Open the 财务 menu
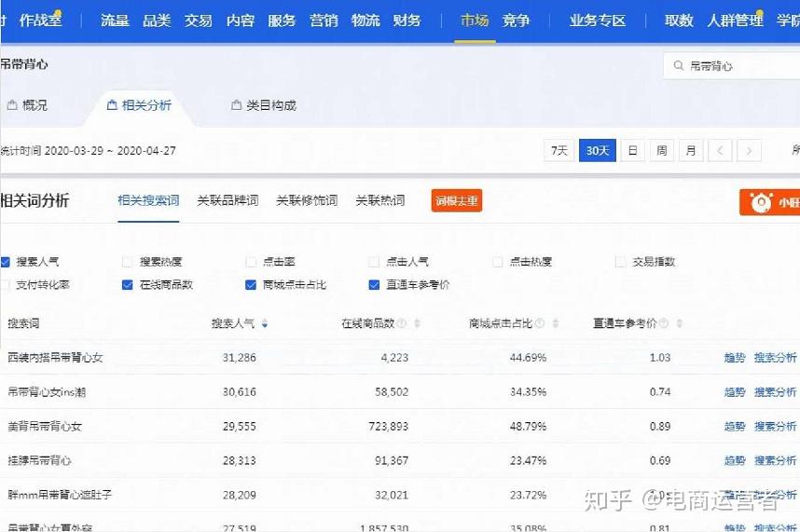This screenshot has height=532, width=800. (x=407, y=20)
